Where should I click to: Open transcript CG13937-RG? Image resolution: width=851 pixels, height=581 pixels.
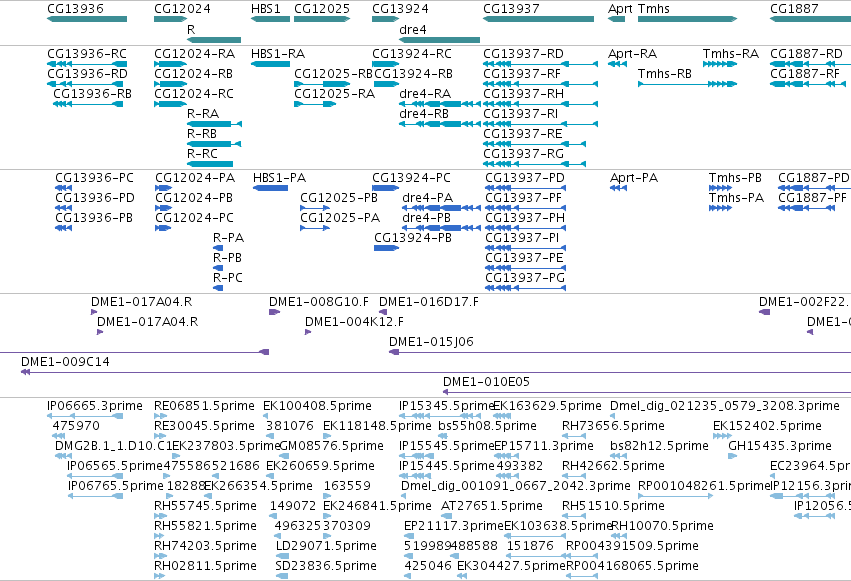tap(523, 154)
